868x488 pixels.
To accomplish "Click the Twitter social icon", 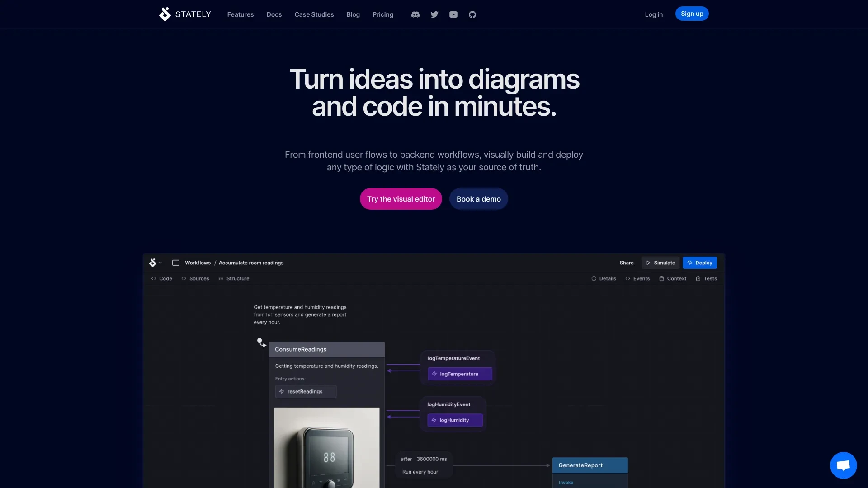I will click(434, 14).
